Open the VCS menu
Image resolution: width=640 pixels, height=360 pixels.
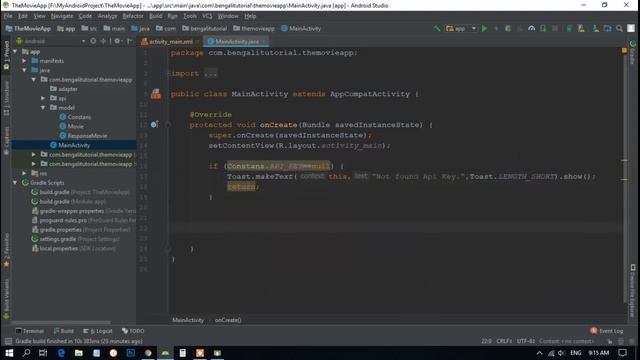point(207,16)
